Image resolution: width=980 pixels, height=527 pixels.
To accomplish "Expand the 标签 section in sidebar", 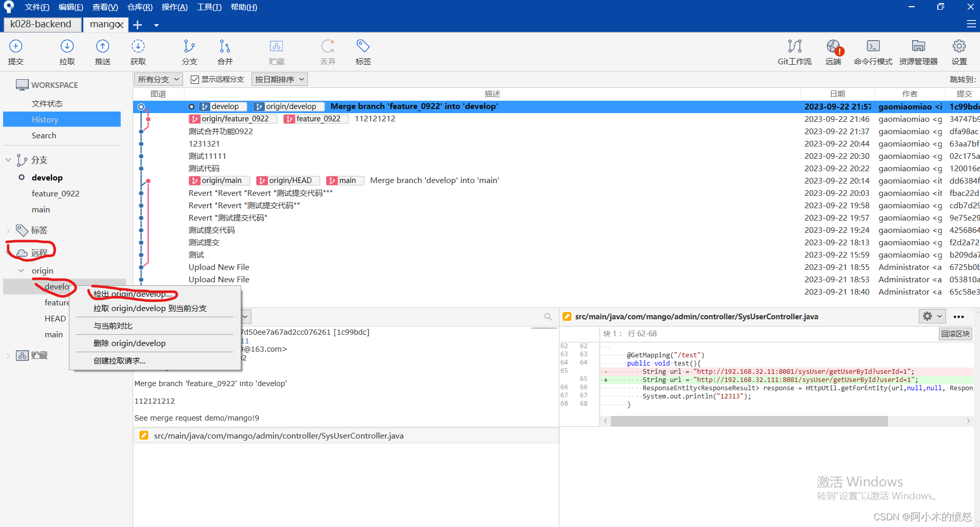I will 8,230.
